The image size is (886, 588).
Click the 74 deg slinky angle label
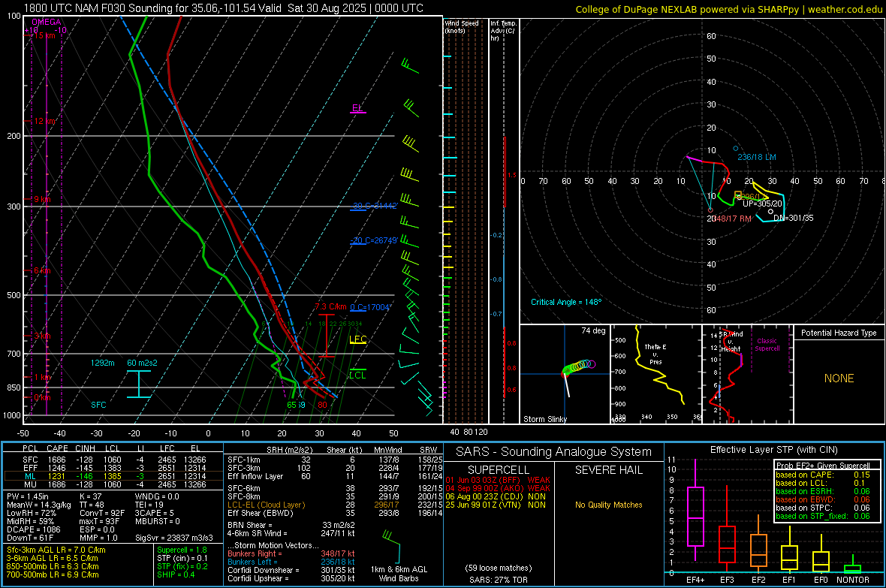click(593, 330)
